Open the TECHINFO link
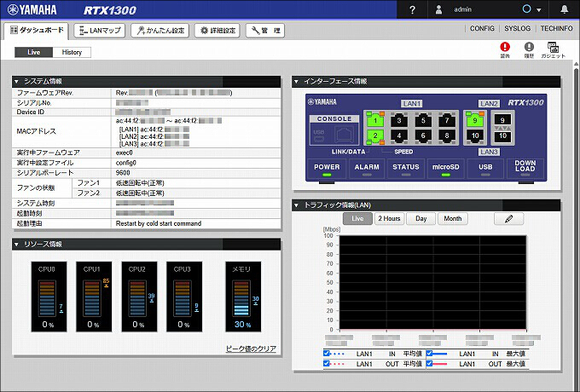This screenshot has width=580, height=392. [556, 28]
